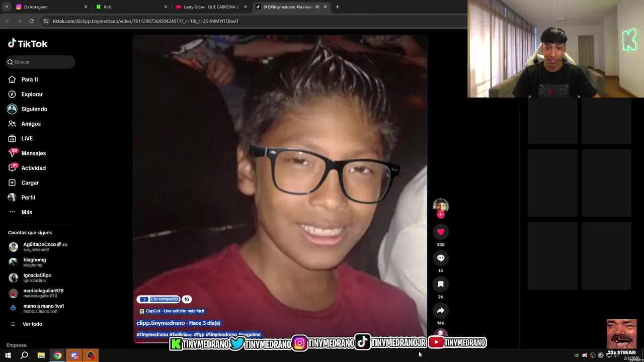The width and height of the screenshot is (644, 362).
Task: Open the tab search dropdown arrow
Action: click(x=7, y=7)
